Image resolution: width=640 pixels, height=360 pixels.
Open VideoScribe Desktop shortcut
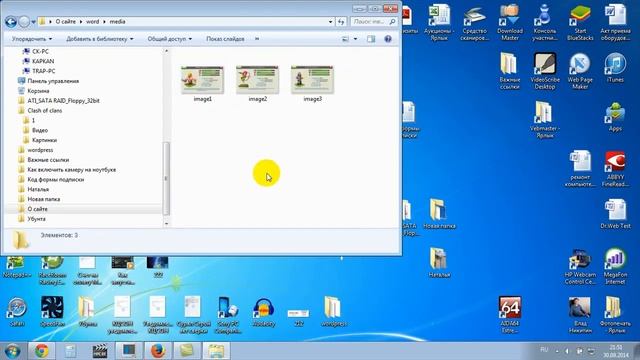(x=545, y=71)
